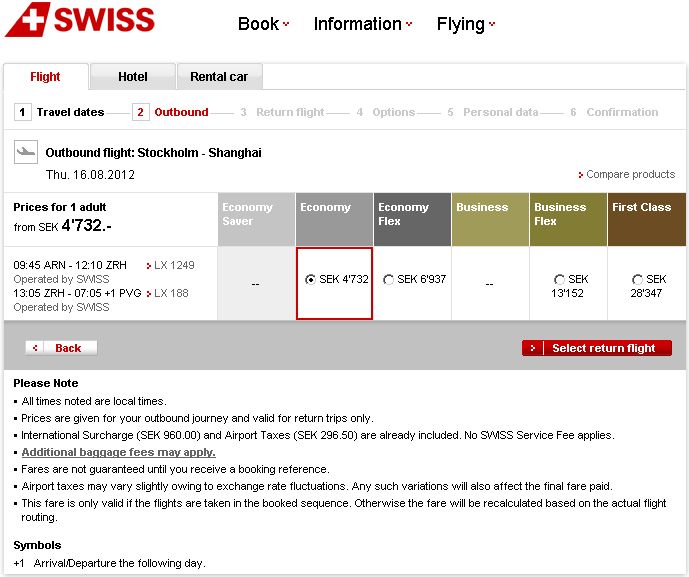
Task: Open the Book dropdown menu
Action: click(x=263, y=24)
